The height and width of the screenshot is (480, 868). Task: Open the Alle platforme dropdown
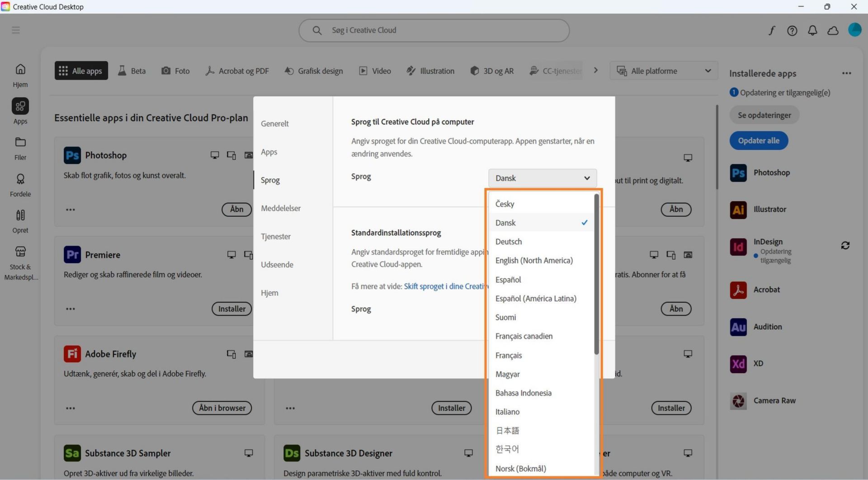point(664,71)
